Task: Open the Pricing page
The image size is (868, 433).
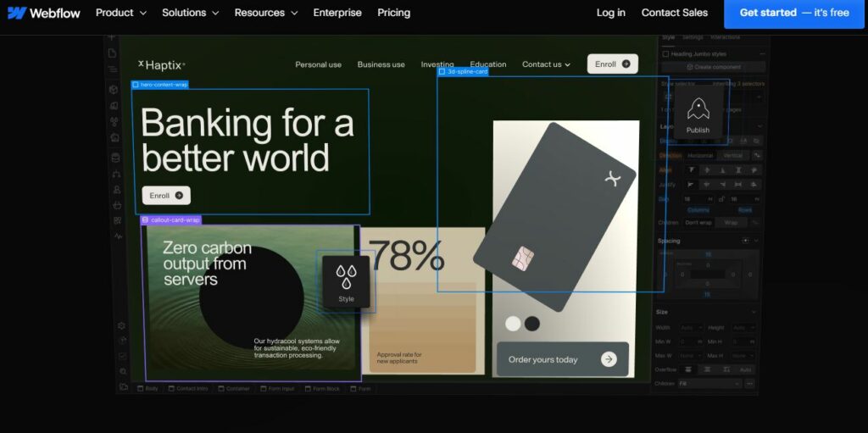Action: pyautogui.click(x=393, y=13)
